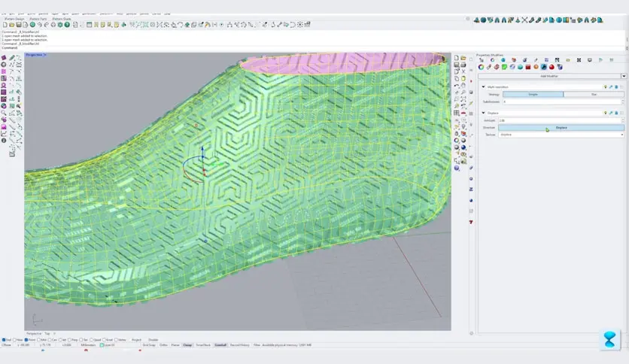Toggle the Displace modifier lightbulb
This screenshot has width=629, height=364.
pos(606,113)
